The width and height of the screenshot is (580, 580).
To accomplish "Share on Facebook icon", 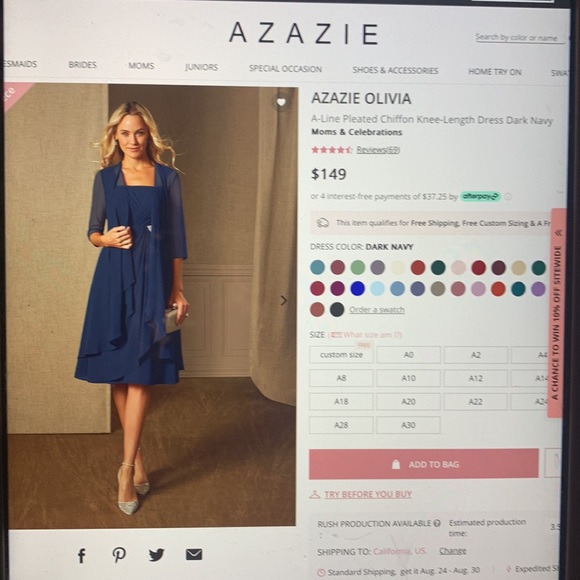I will pyautogui.click(x=82, y=555).
